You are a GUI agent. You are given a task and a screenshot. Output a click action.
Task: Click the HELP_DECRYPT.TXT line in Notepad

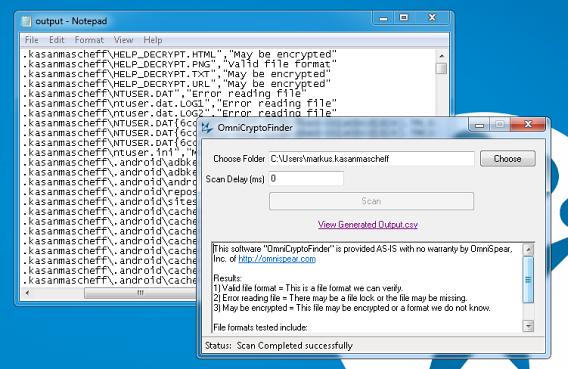point(176,74)
